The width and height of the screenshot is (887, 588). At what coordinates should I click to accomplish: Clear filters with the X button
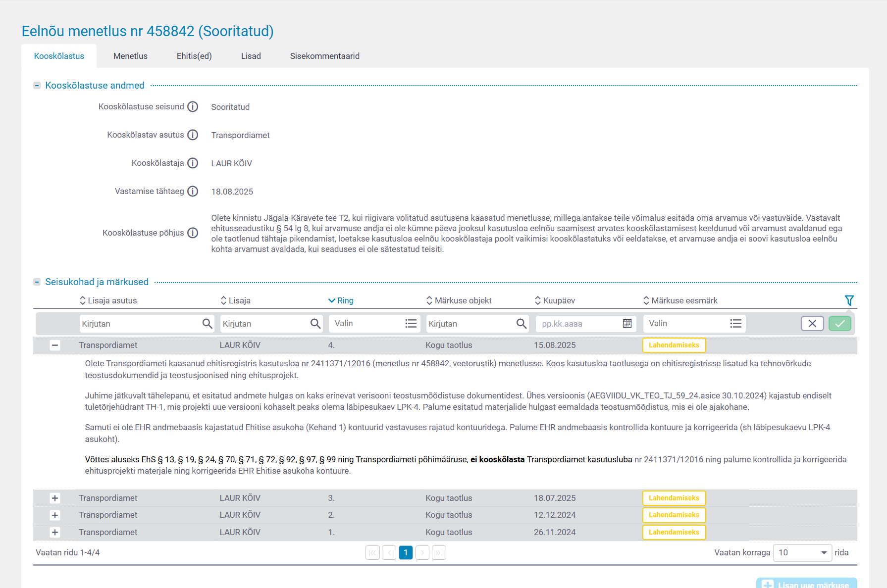coord(812,324)
